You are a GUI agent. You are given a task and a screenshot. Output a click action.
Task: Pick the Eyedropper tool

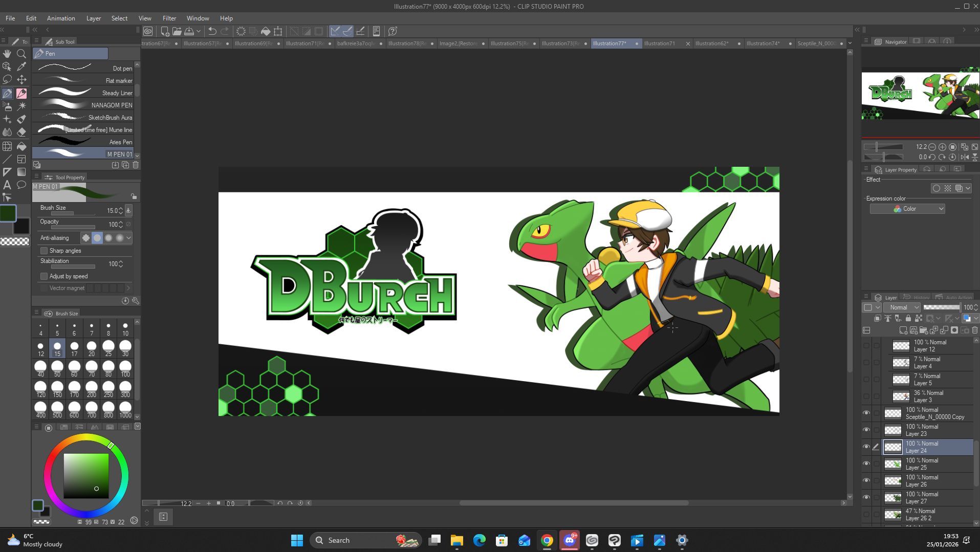[21, 67]
